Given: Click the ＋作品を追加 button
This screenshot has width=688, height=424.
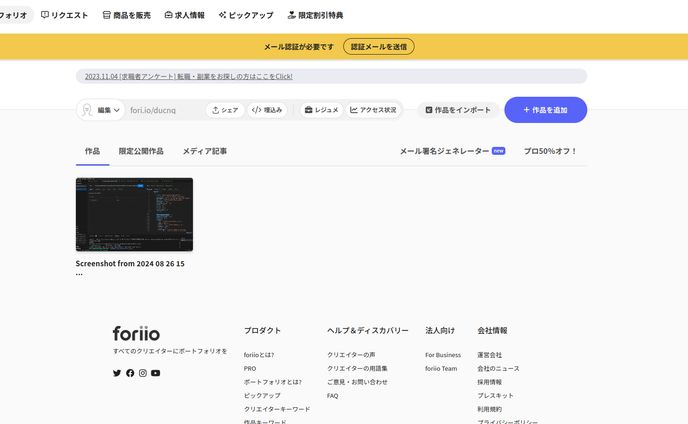Looking at the screenshot, I should tap(545, 110).
